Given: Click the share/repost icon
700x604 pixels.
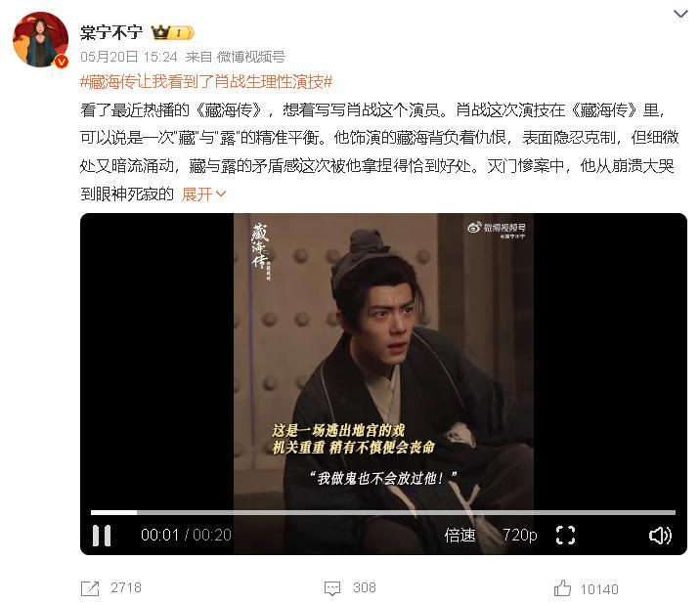Looking at the screenshot, I should (90, 588).
